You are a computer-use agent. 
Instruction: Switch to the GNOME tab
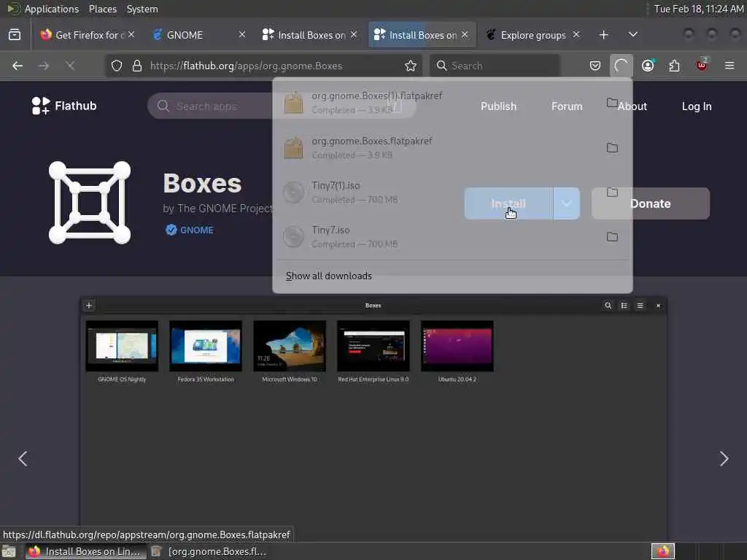[x=198, y=35]
